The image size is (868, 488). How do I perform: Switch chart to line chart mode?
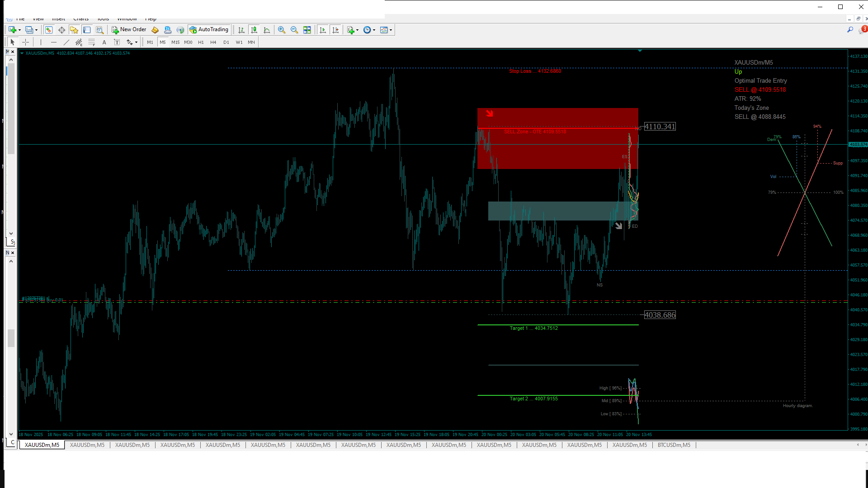click(267, 30)
